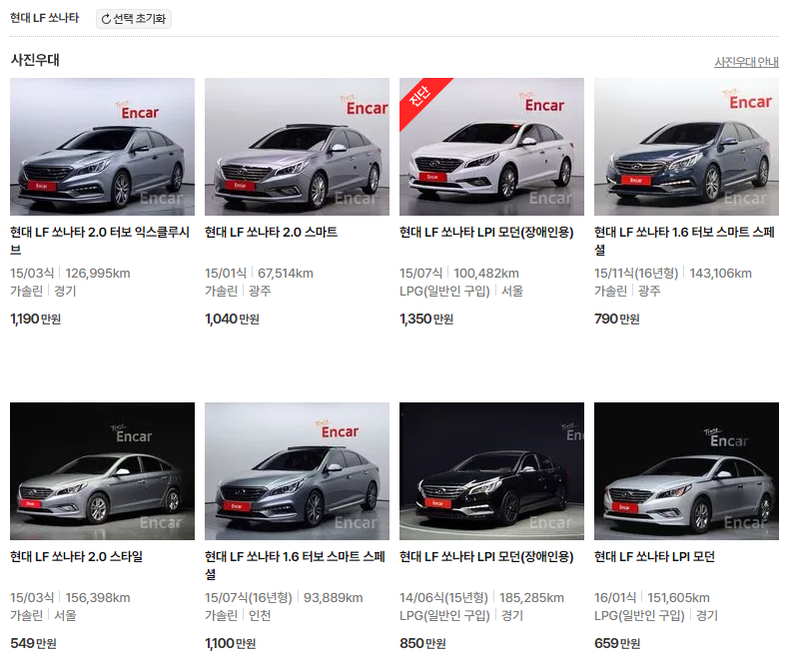Screen dimensions: 787x672
Task: Open the black LPI 모던 car photo
Action: coord(491,471)
